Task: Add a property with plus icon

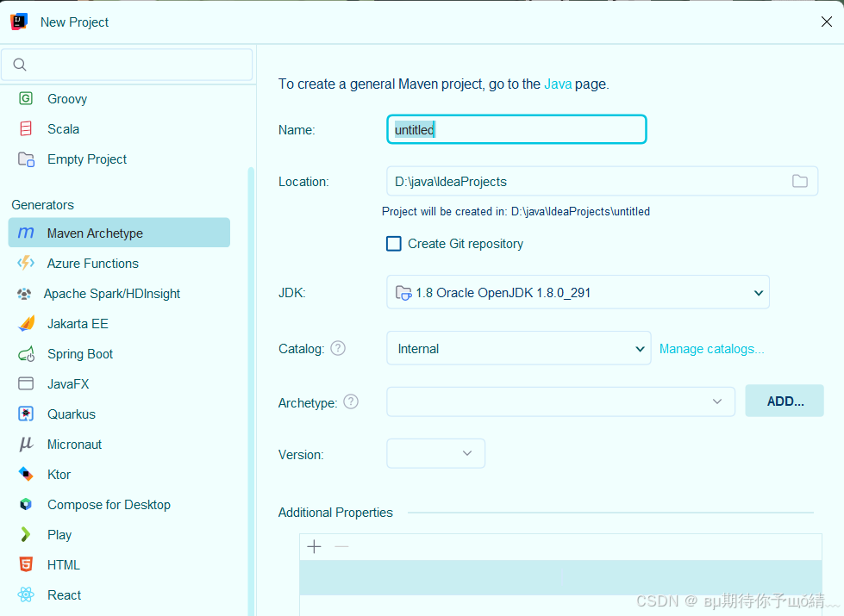Action: tap(314, 546)
